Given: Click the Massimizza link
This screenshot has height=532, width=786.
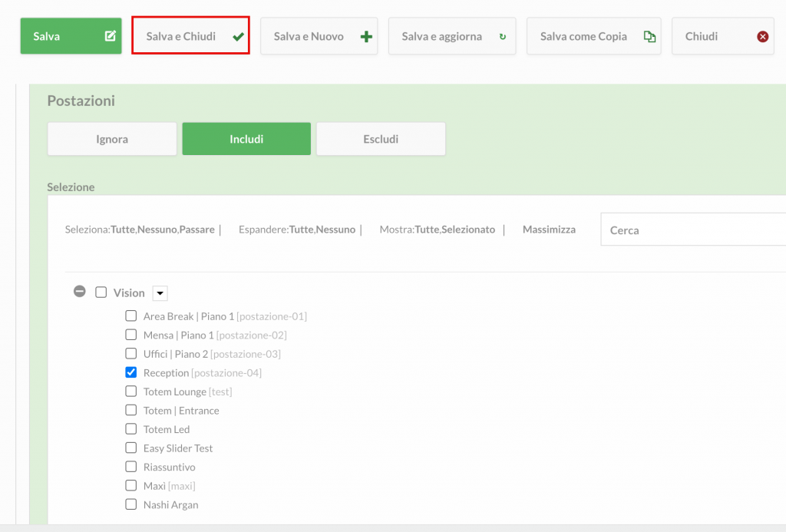Looking at the screenshot, I should pyautogui.click(x=549, y=230).
